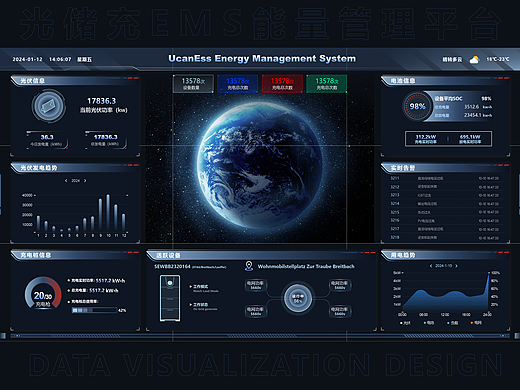Click the upper-left 电网功率 node
This screenshot has height=390, width=520.
pos(256,285)
